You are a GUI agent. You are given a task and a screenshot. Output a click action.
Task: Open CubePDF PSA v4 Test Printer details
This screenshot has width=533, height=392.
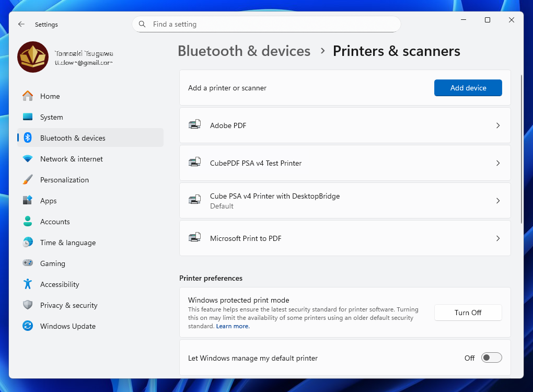click(x=497, y=163)
